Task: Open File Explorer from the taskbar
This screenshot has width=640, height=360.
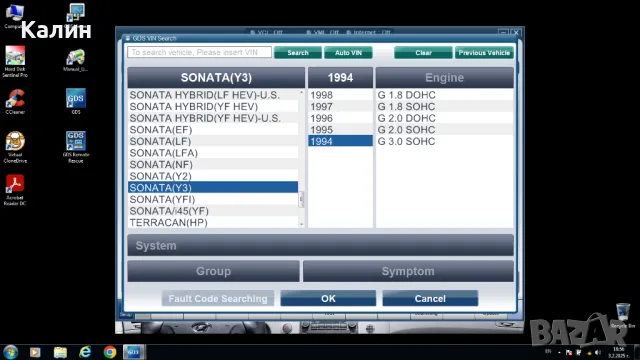Action: (60, 352)
